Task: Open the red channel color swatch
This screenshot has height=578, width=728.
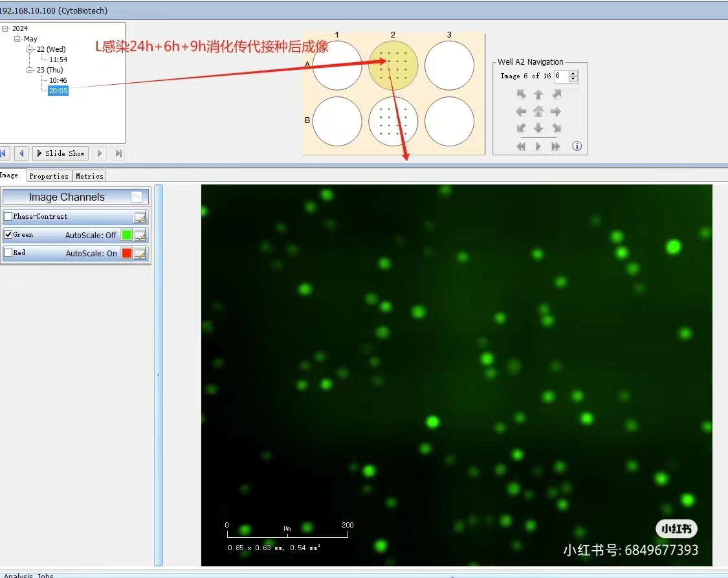Action: click(126, 253)
